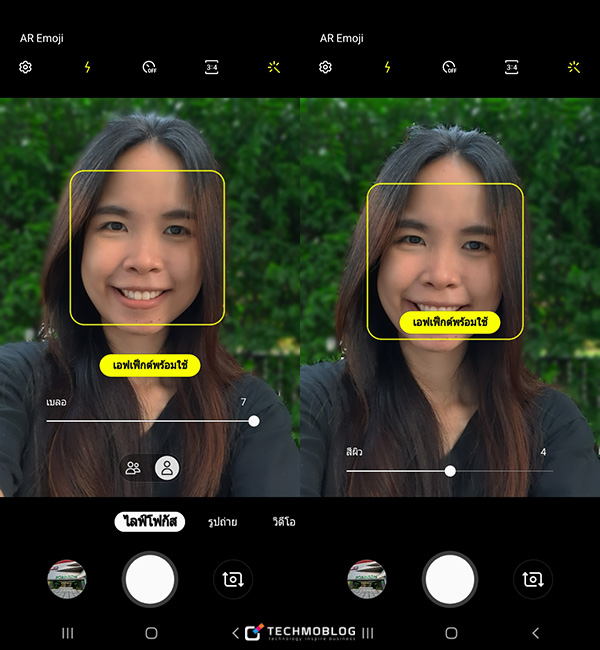Toggle flash icon in left screen
This screenshot has width=600, height=650.
tap(87, 68)
